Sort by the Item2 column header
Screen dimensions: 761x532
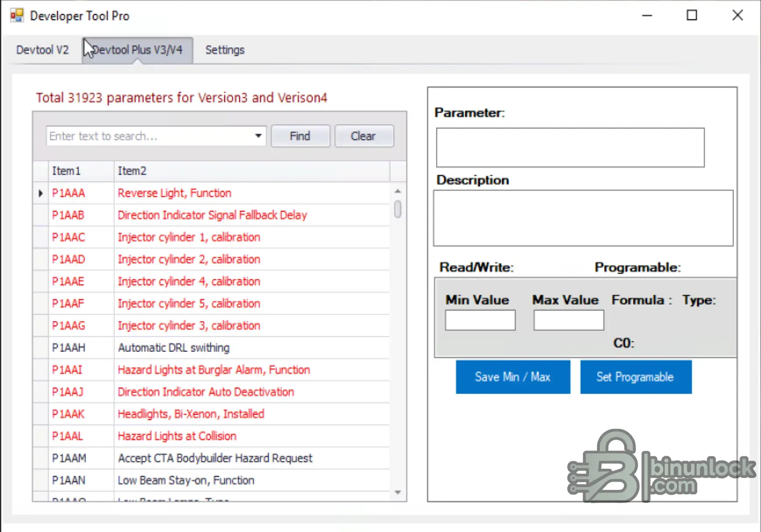point(252,171)
